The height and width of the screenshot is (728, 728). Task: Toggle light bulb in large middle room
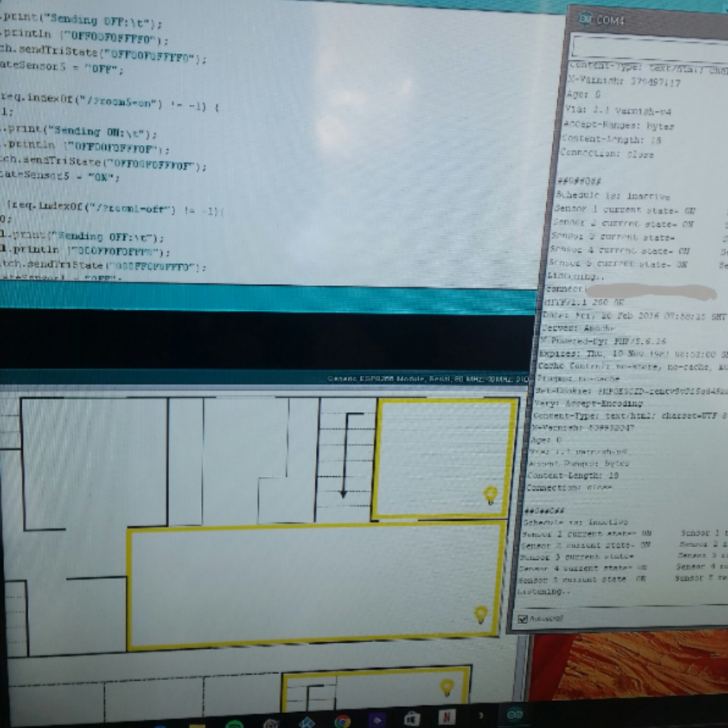[x=481, y=614]
